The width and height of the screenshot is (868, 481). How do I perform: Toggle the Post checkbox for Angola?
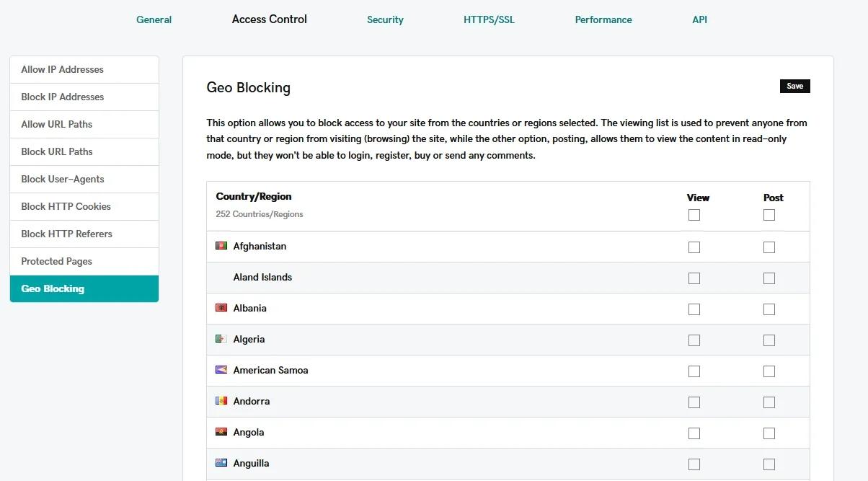pos(769,433)
